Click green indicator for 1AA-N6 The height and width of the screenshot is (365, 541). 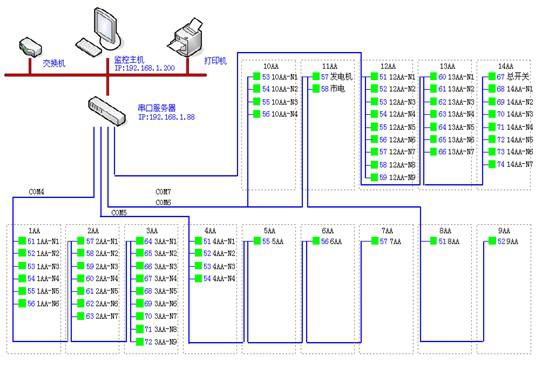[x=22, y=303]
